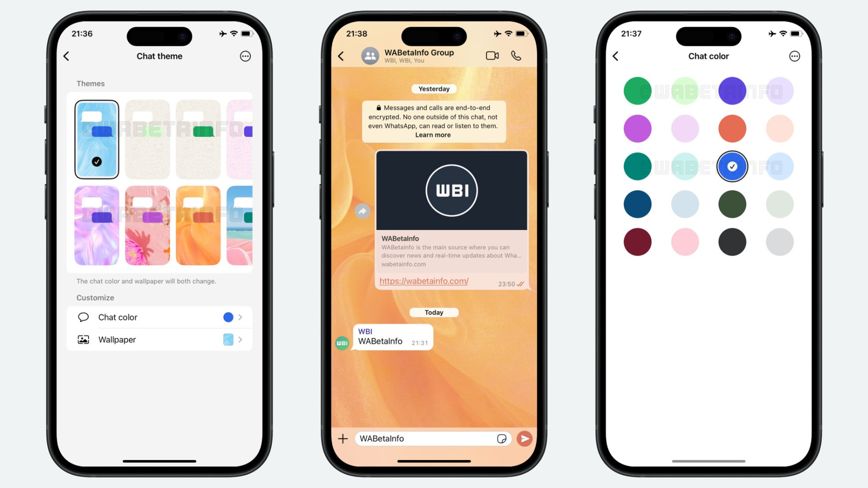
Task: Click the back arrow on Chat color
Action: click(x=617, y=56)
